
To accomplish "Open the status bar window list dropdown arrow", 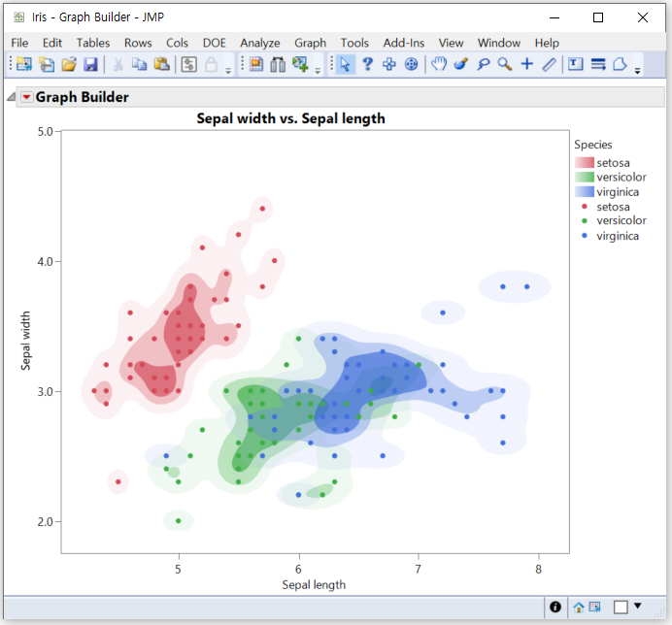I will [x=638, y=606].
